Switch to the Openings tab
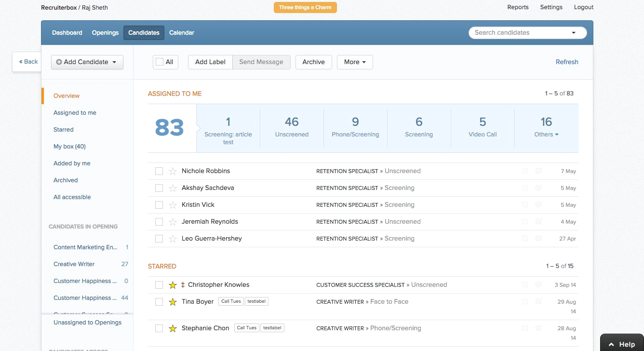 105,33
